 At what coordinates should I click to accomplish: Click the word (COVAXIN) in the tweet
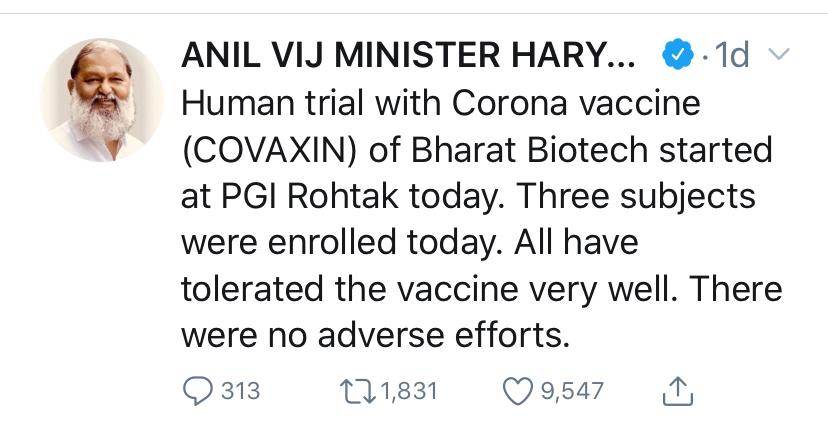coord(253,150)
